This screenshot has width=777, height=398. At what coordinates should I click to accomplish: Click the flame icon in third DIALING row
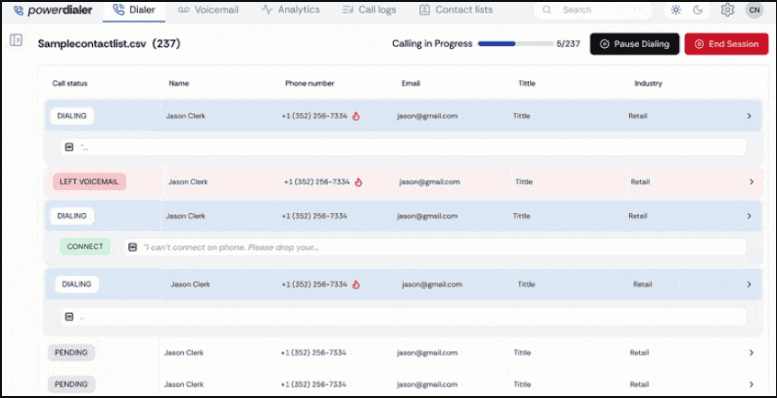pos(356,284)
